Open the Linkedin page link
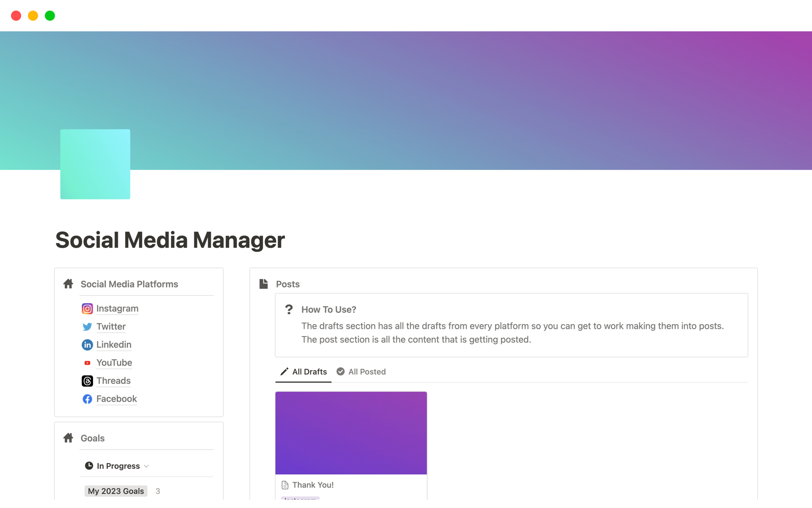Viewport: 812px width, 508px height. click(114, 345)
